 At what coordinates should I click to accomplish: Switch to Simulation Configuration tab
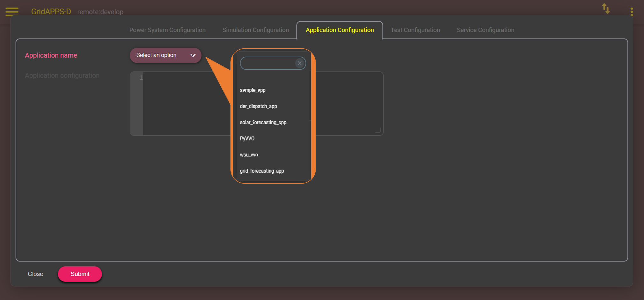255,30
